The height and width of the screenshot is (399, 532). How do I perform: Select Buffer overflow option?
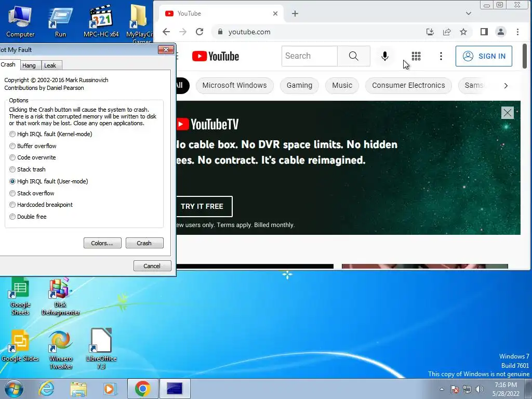[33, 146]
